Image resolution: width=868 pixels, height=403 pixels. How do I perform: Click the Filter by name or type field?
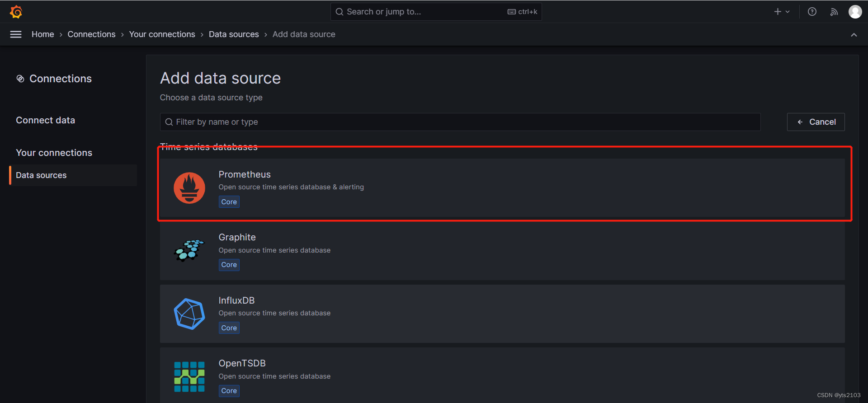tap(460, 122)
